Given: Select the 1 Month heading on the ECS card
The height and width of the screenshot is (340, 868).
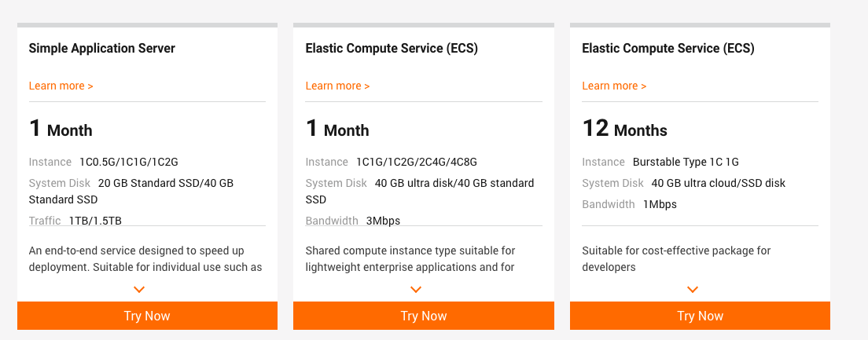Looking at the screenshot, I should [338, 129].
